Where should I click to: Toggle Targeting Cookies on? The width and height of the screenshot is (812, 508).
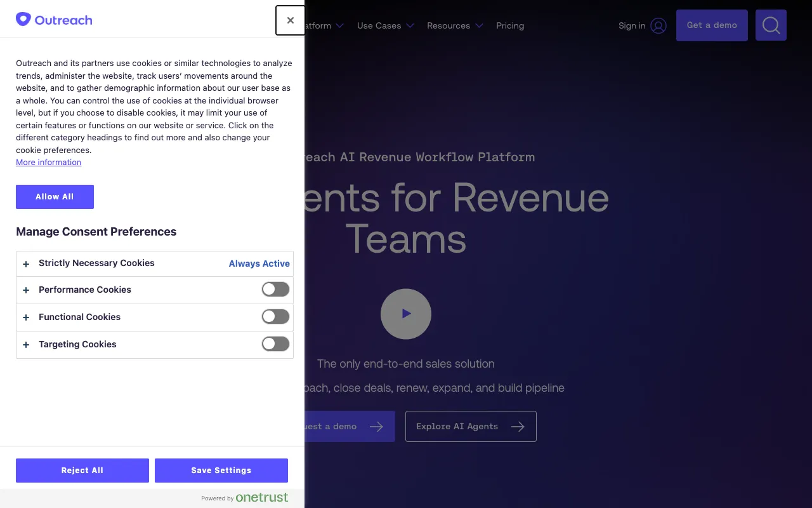click(275, 344)
